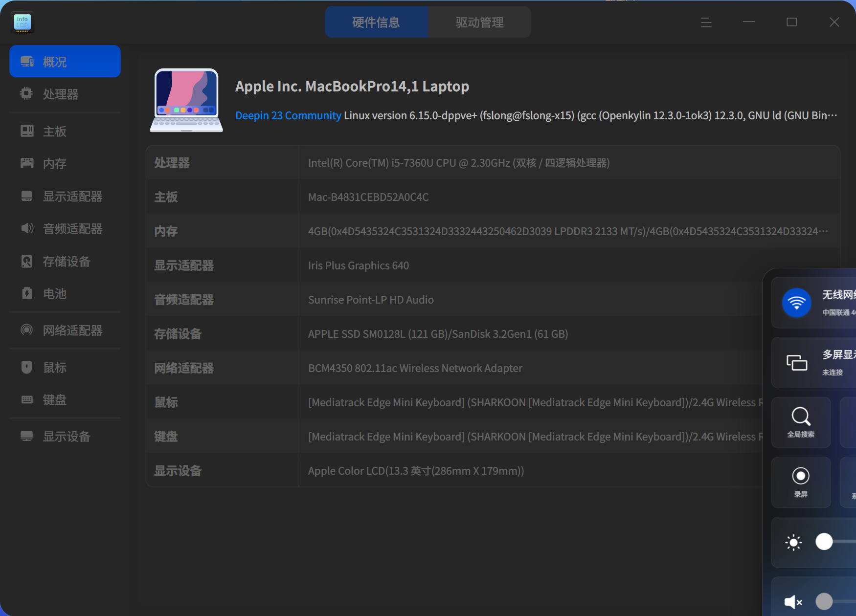Click the 处理器 row label in table
Screen dimensions: 856x616
click(x=172, y=163)
